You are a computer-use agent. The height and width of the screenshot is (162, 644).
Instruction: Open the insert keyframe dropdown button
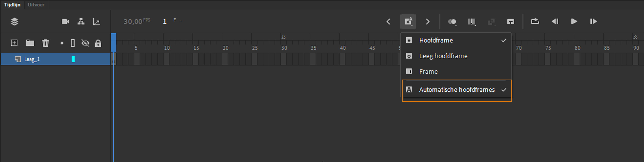click(408, 22)
